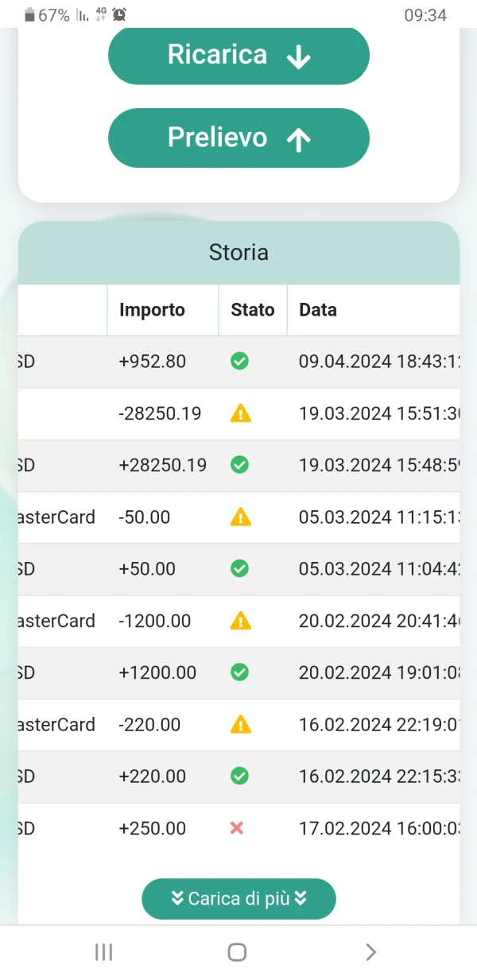The height and width of the screenshot is (980, 477).
Task: Click warning icon for -220.00 withdrawal
Action: 240,724
